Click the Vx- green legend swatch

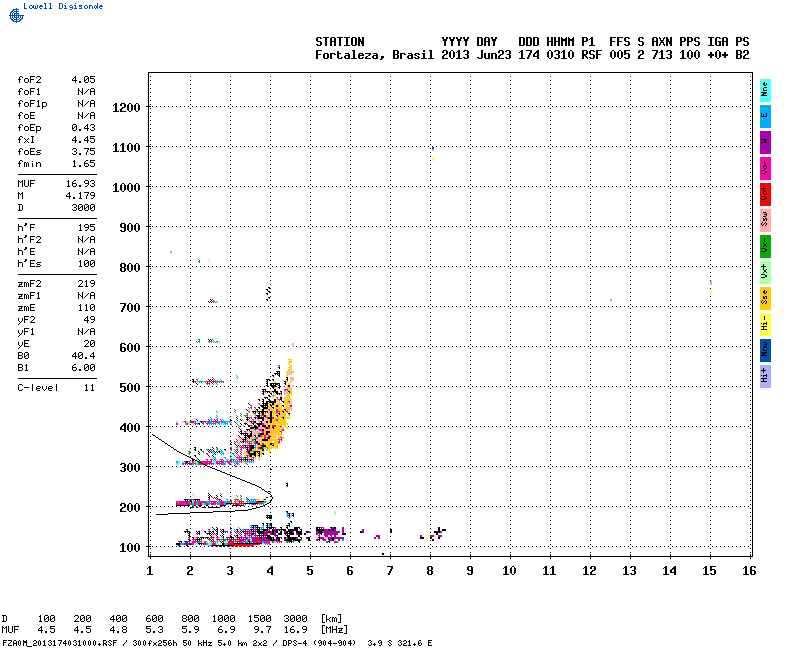tap(765, 246)
